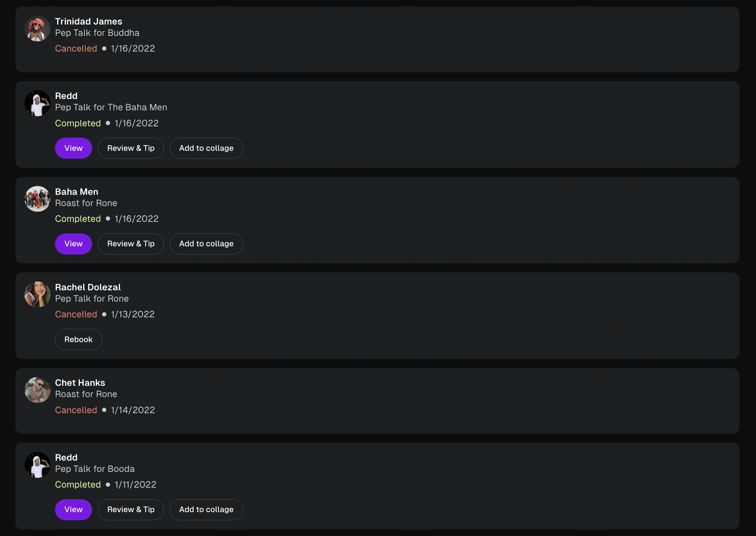Viewport: 756px width, 536px height.
Task: Click Redd avatar on Booda order
Action: click(x=37, y=465)
